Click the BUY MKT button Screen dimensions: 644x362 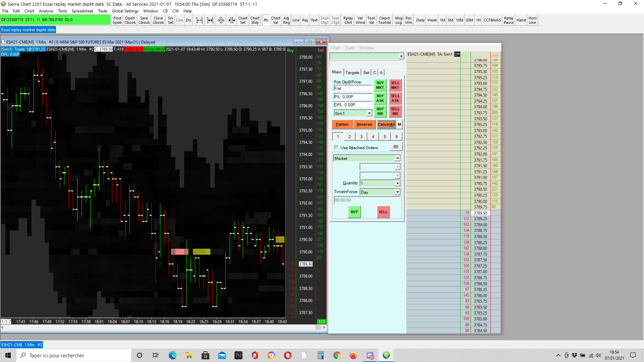380,85
